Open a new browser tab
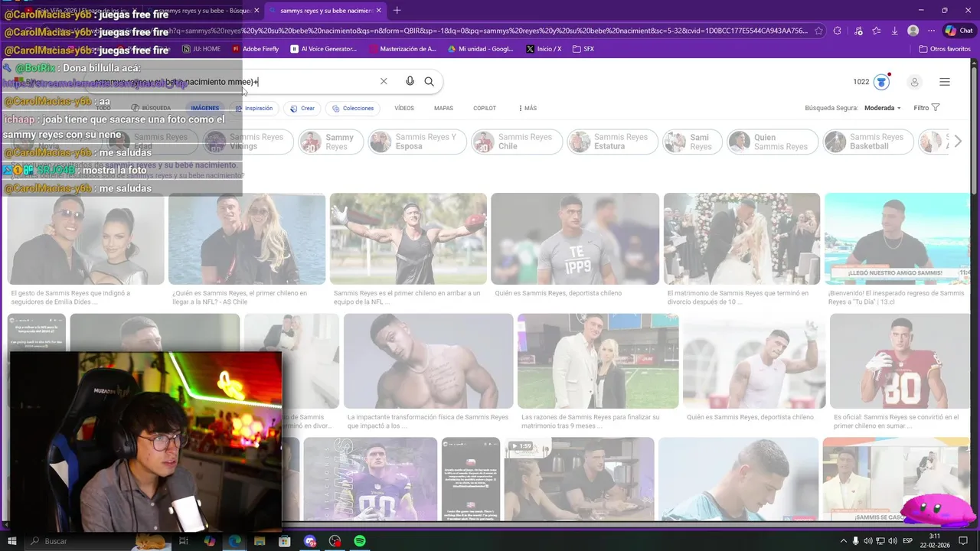The image size is (980, 551). click(x=397, y=11)
